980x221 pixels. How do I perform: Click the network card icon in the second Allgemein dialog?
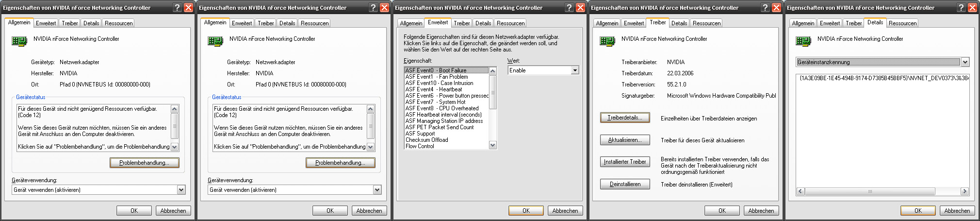[215, 41]
